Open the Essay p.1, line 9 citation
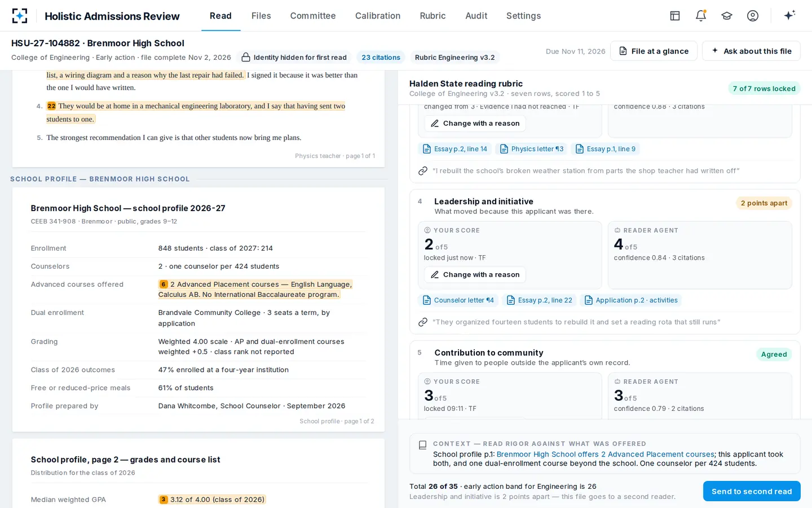 (x=606, y=149)
